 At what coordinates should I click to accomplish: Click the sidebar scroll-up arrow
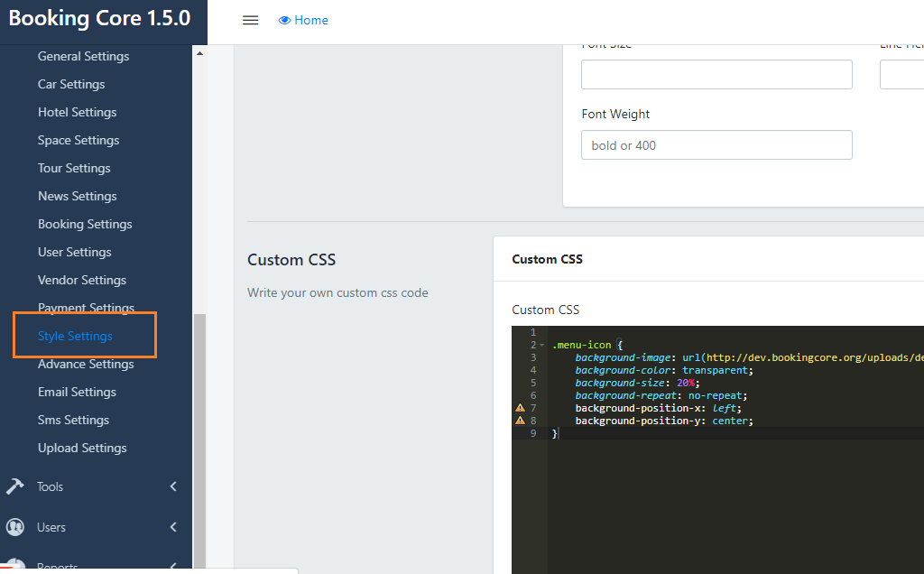[x=200, y=53]
